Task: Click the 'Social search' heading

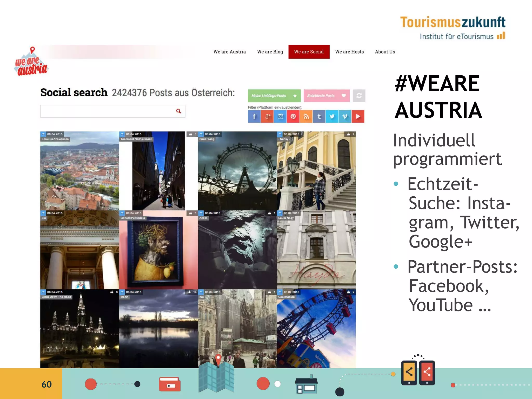Action: (74, 92)
